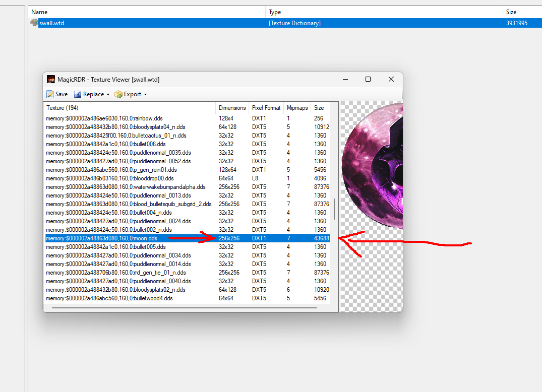The height and width of the screenshot is (392, 542).
Task: Click the swall.wtd file icon
Action: pyautogui.click(x=34, y=23)
